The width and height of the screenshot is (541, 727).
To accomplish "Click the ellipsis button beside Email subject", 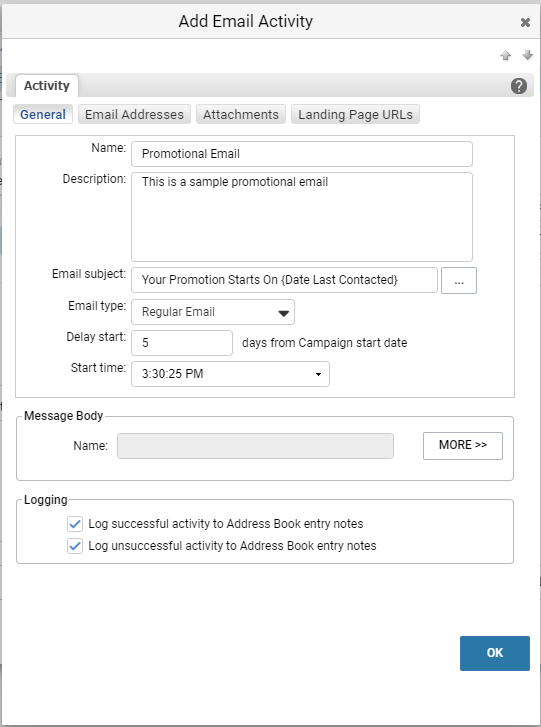I will [458, 280].
